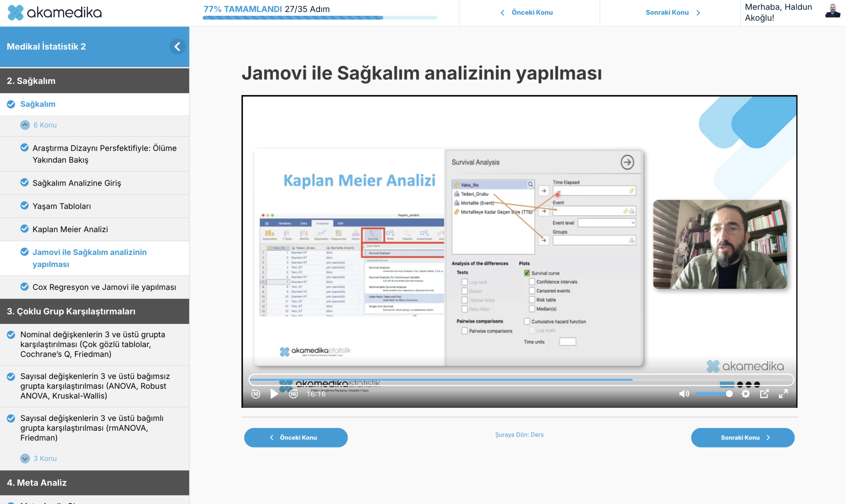
Task: Enter fullscreen video mode
Action: [x=783, y=394]
